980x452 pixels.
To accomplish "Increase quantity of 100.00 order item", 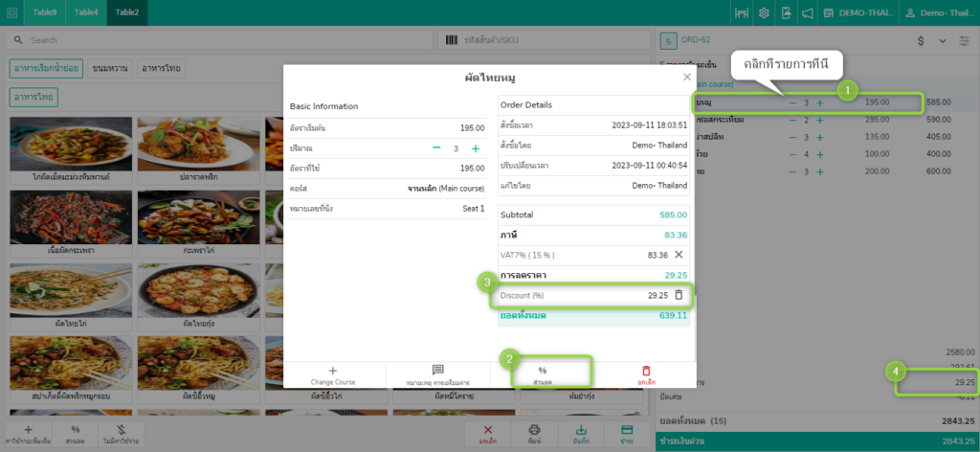I will pyautogui.click(x=820, y=154).
